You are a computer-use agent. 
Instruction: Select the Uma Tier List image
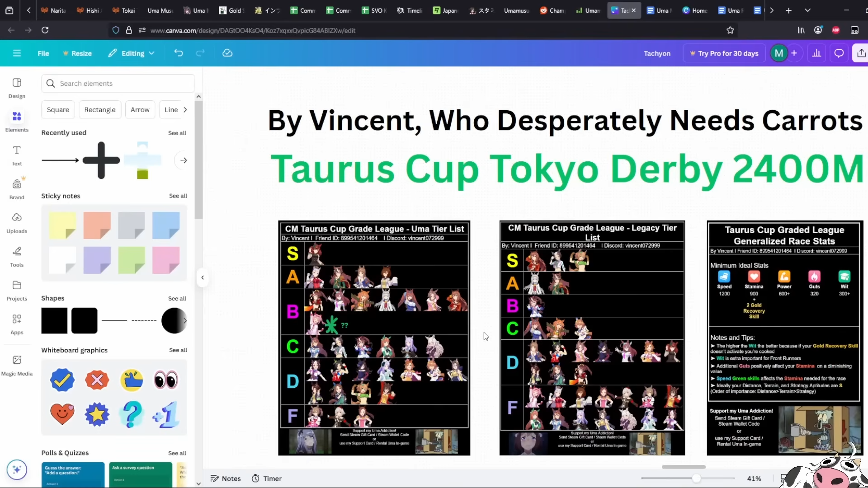point(374,338)
